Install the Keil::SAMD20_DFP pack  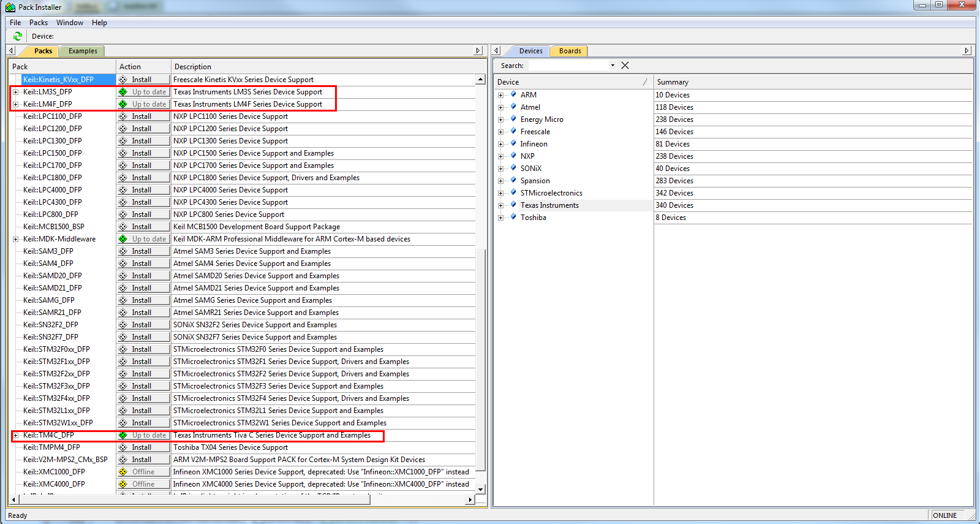[x=143, y=276]
